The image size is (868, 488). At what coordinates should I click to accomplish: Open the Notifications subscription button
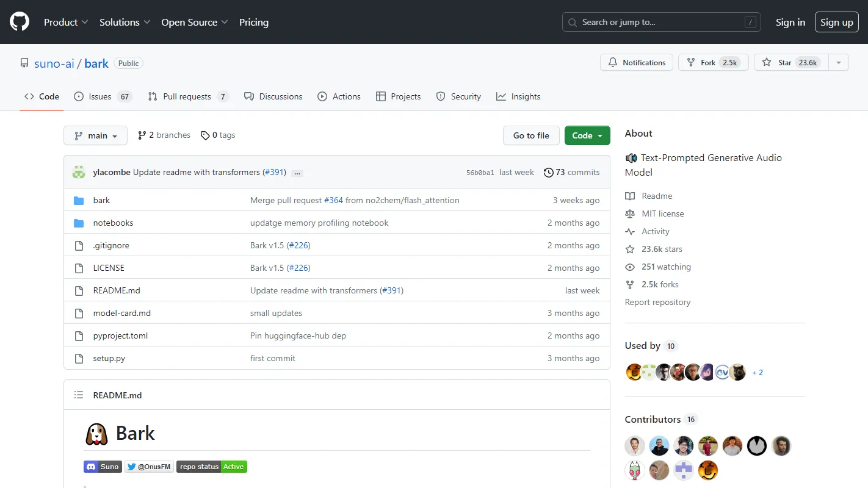[637, 63]
